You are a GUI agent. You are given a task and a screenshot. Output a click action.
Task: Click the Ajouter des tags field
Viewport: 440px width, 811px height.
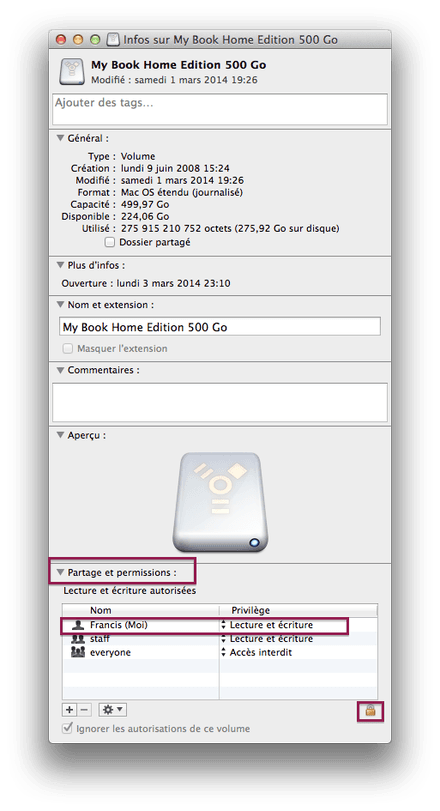click(x=220, y=109)
